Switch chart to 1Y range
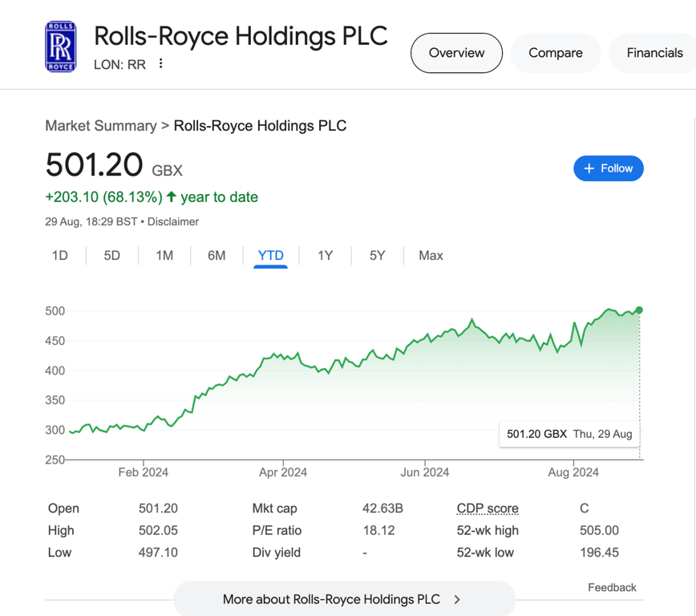The height and width of the screenshot is (616, 696). click(325, 255)
